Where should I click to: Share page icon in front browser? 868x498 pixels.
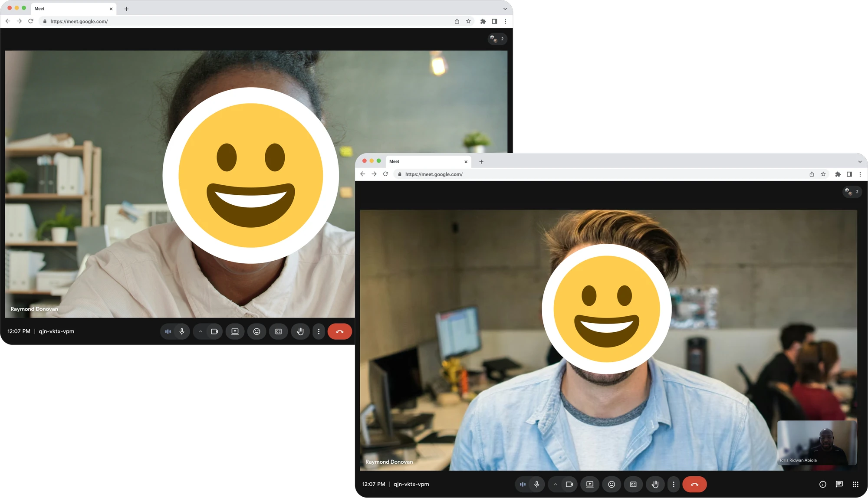pyautogui.click(x=812, y=174)
